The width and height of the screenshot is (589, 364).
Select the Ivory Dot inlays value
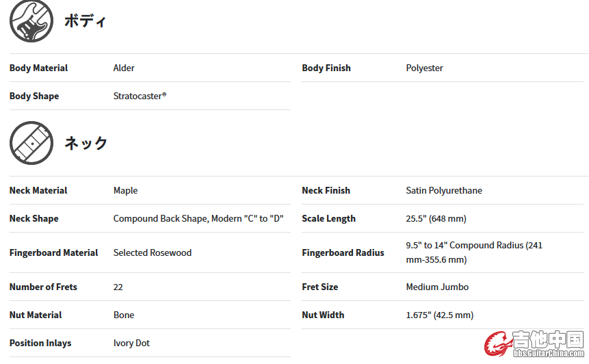[x=131, y=343]
